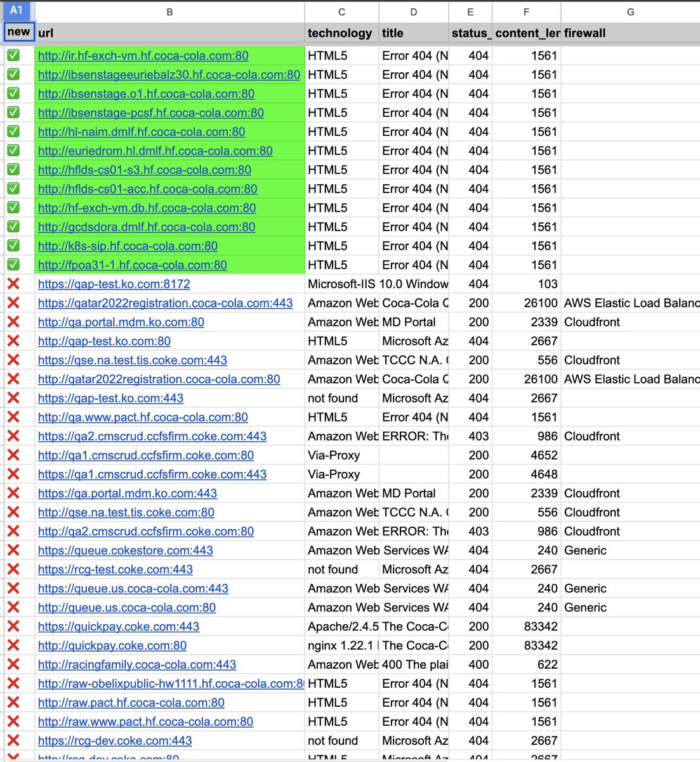This screenshot has height=762, width=700.
Task: Select 'nginx 1.22.1' technology cell
Action: (x=341, y=646)
